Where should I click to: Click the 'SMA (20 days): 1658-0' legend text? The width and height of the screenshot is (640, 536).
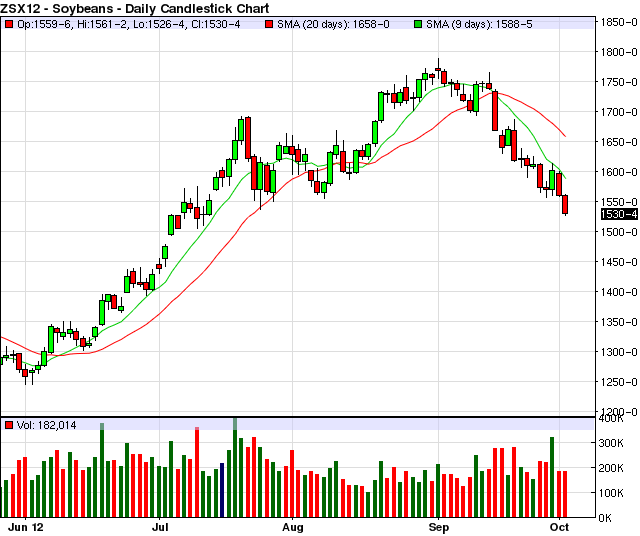[x=333, y=24]
